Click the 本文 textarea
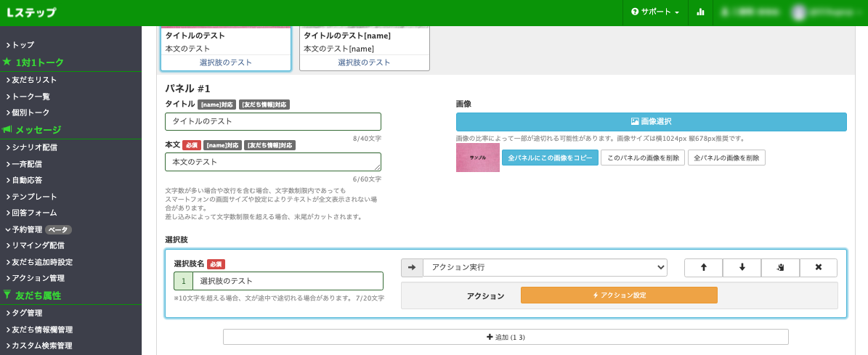 coord(273,162)
